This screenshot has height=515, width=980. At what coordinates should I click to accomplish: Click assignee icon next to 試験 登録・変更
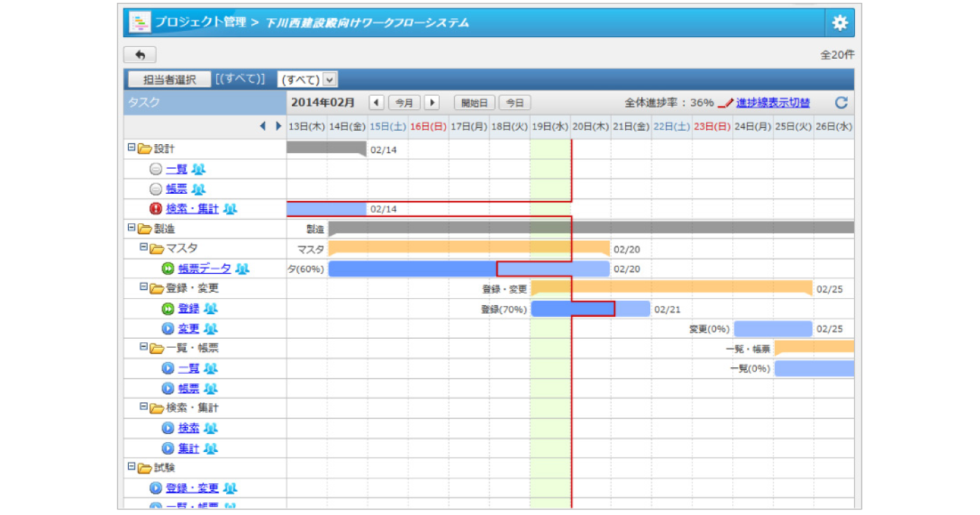pos(231,488)
